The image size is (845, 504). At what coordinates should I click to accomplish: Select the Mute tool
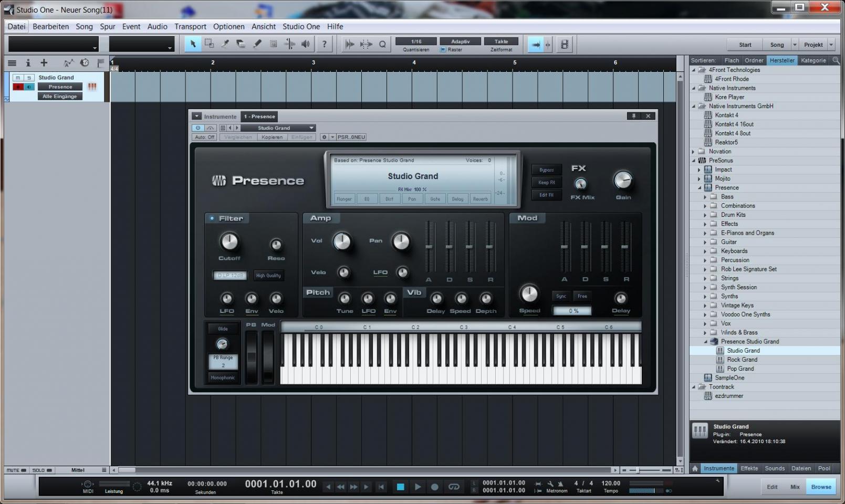(x=273, y=44)
